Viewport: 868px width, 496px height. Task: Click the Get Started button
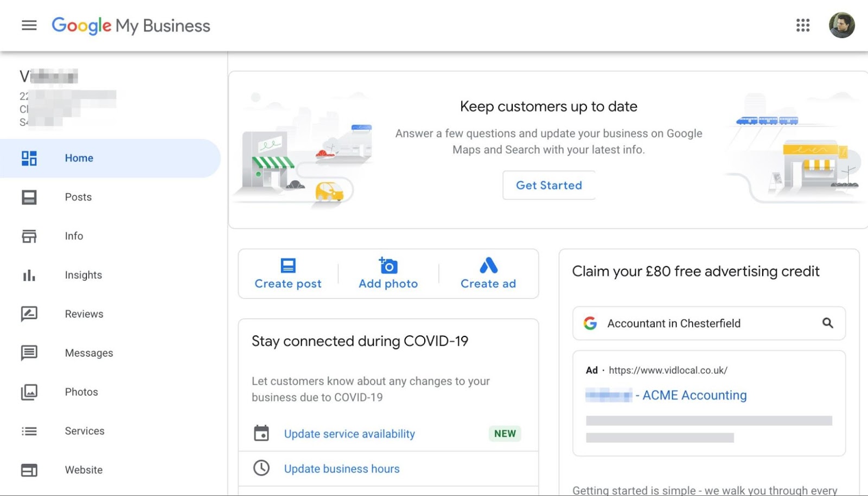click(x=548, y=185)
